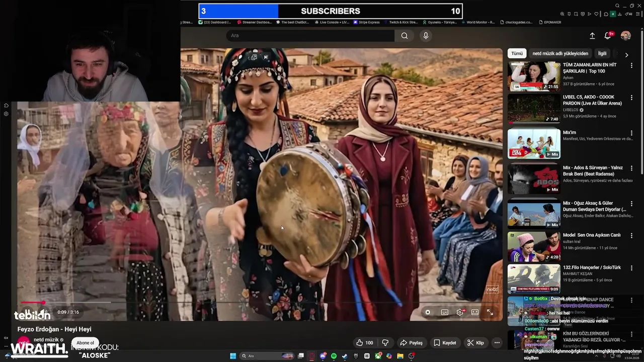Open the Mix'im playlist thumbnail
Image resolution: width=644 pixels, height=362 pixels.
(534, 143)
